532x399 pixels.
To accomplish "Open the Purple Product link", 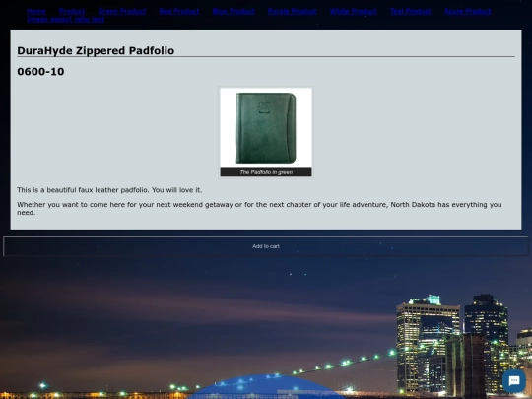I will coord(293,11).
